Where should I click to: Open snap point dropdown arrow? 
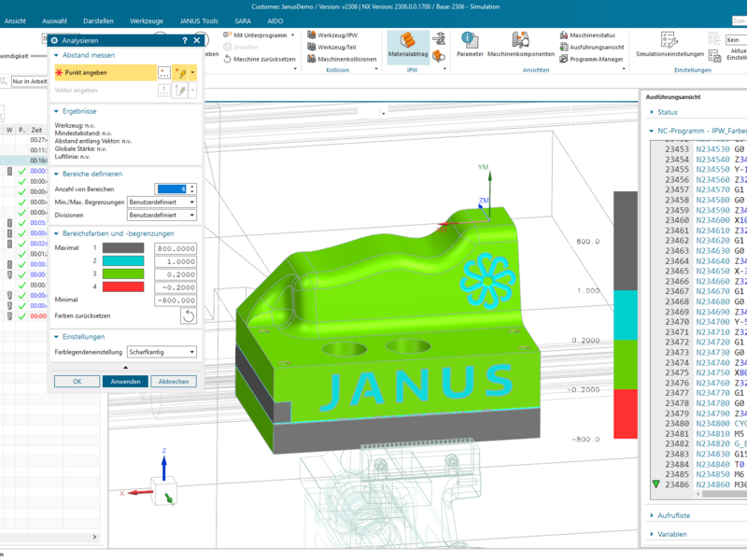pyautogui.click(x=192, y=73)
